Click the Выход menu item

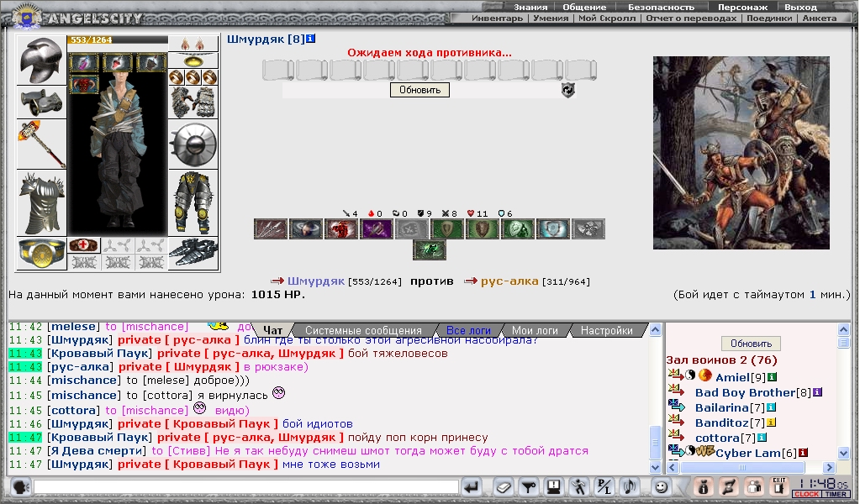(800, 7)
